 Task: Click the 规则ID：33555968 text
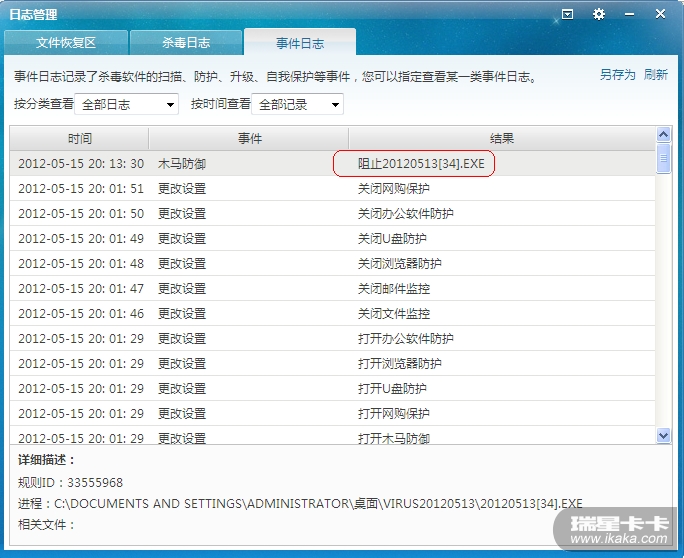(x=70, y=483)
